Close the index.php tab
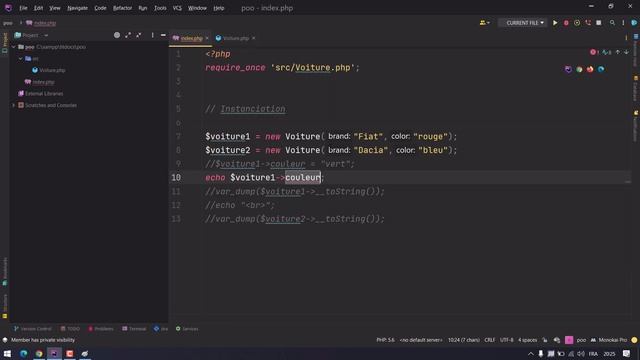 pos(207,38)
